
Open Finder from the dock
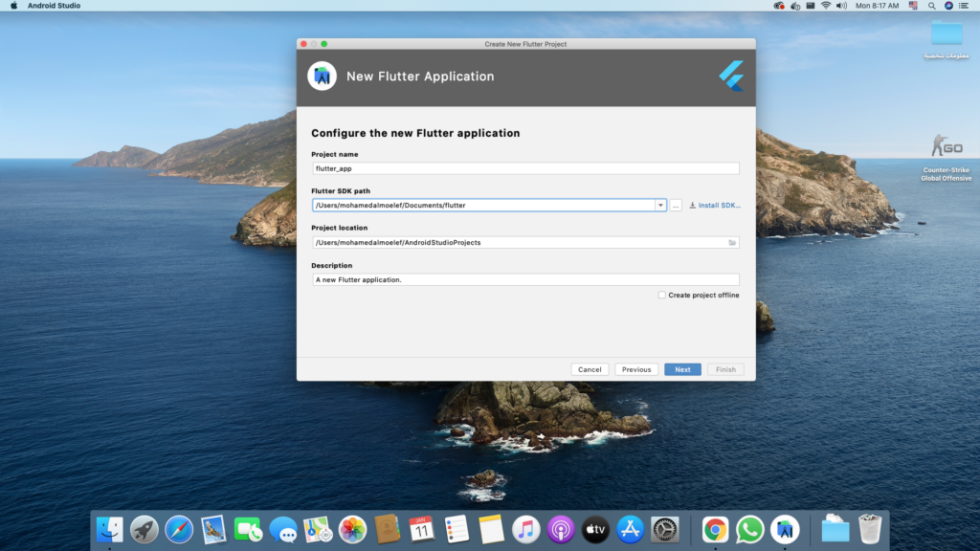click(x=109, y=530)
